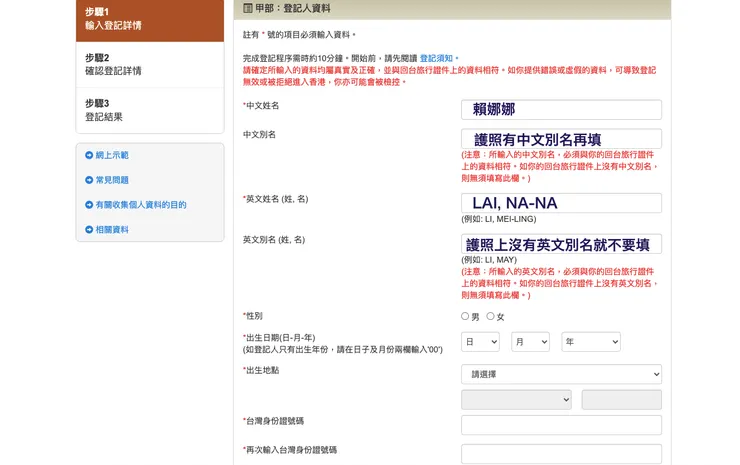Open the 有關收集個人資料的目的 link

pos(141,204)
